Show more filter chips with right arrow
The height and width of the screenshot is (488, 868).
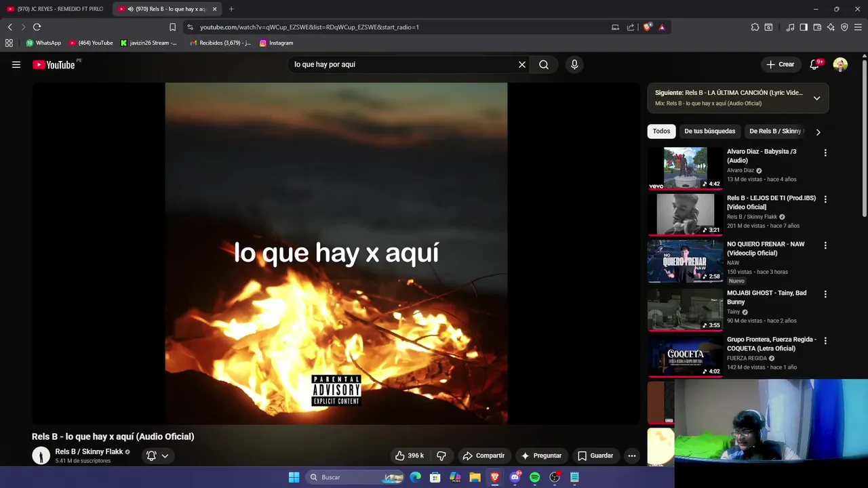[x=818, y=131]
